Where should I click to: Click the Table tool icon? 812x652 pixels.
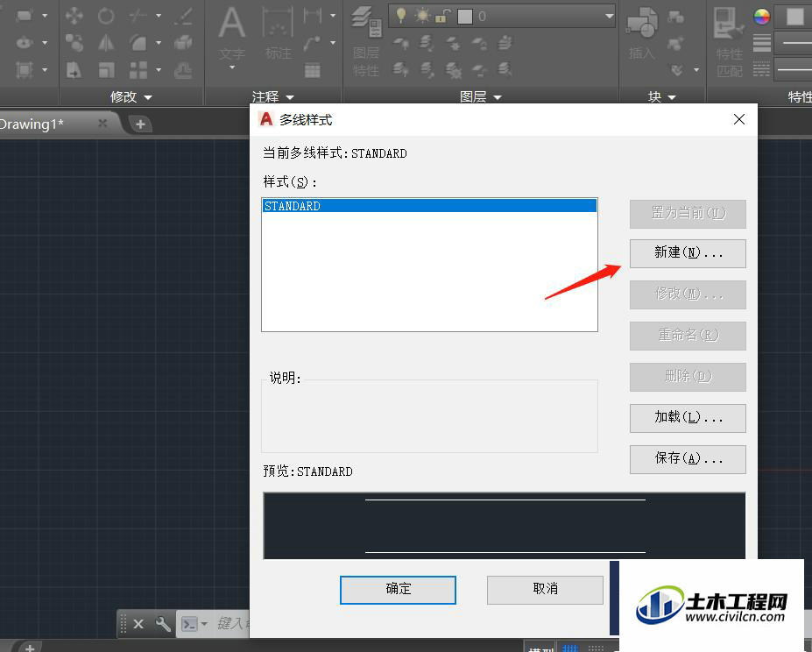point(312,69)
